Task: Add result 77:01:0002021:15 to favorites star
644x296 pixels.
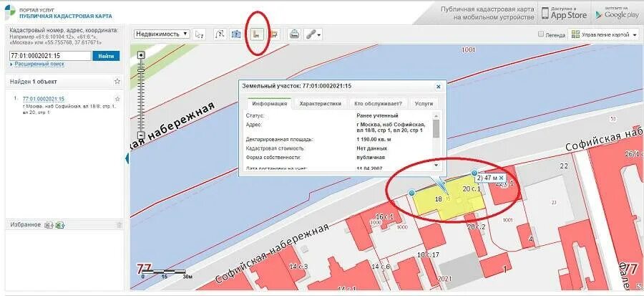Action: [117, 99]
